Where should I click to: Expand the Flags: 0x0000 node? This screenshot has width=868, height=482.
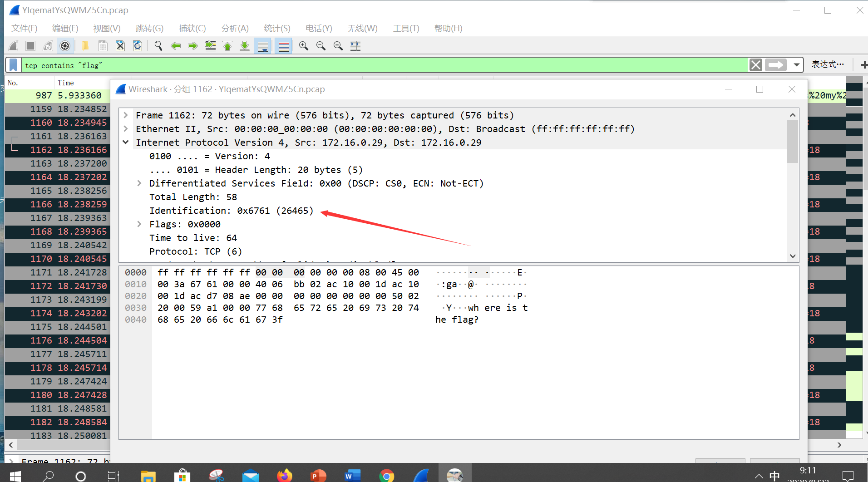139,224
